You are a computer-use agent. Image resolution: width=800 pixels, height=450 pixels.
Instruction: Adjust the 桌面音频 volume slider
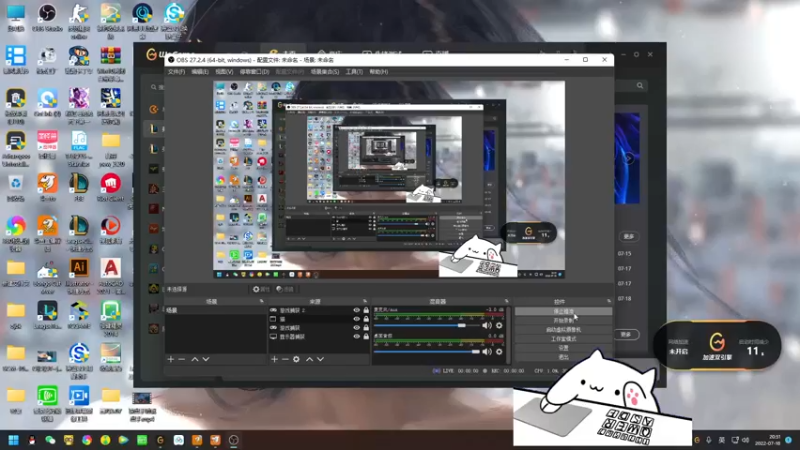point(427,352)
